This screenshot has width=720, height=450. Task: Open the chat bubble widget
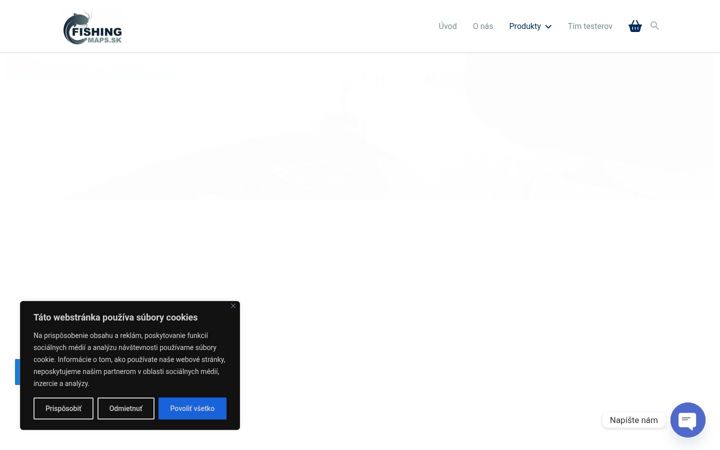(687, 420)
